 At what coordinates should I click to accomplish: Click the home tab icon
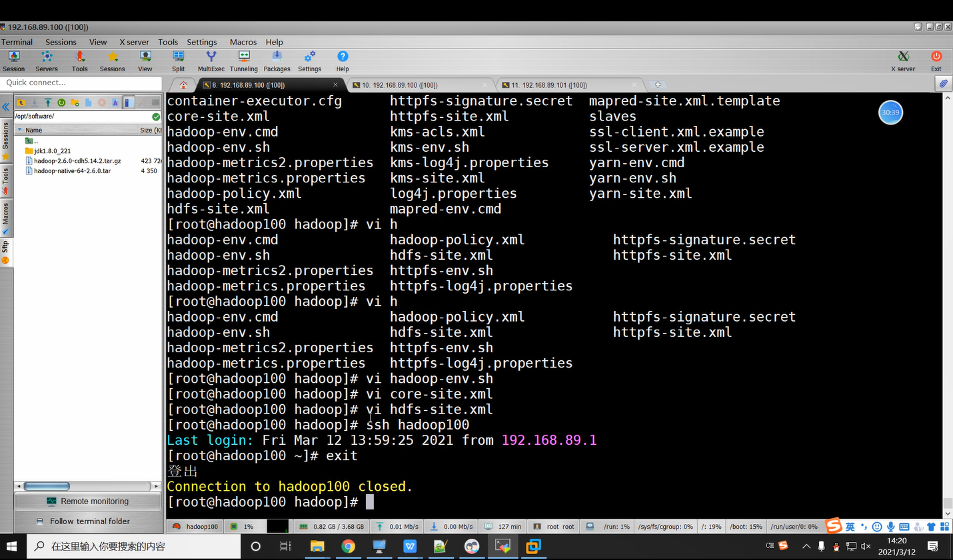coord(183,85)
